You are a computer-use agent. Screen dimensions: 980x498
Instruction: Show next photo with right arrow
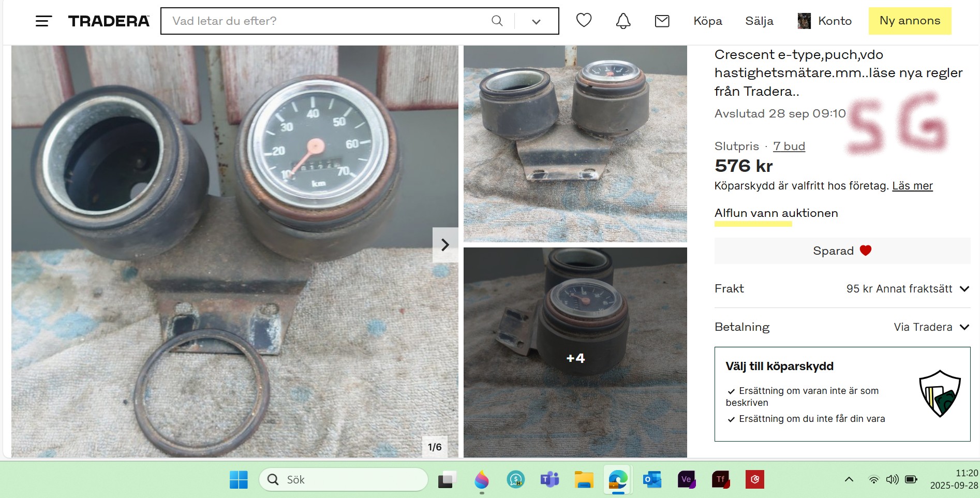tap(445, 245)
